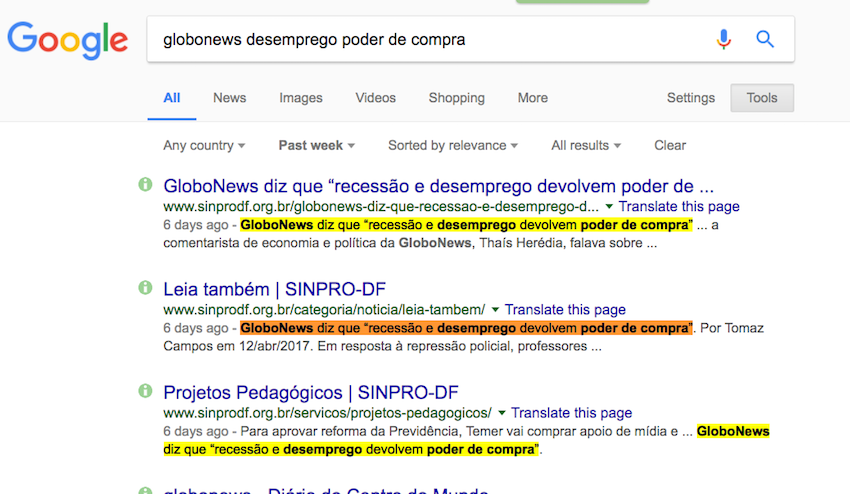850x494 pixels.
Task: Open the More search categories menu
Action: [532, 98]
